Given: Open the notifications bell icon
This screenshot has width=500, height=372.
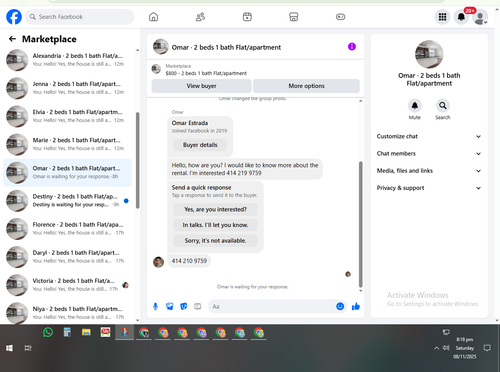Looking at the screenshot, I should (461, 17).
